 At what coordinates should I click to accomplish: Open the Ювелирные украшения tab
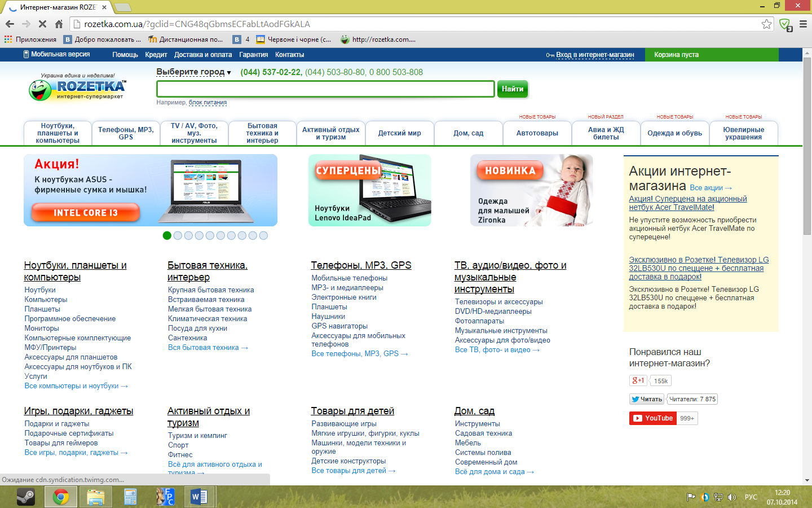click(x=744, y=133)
